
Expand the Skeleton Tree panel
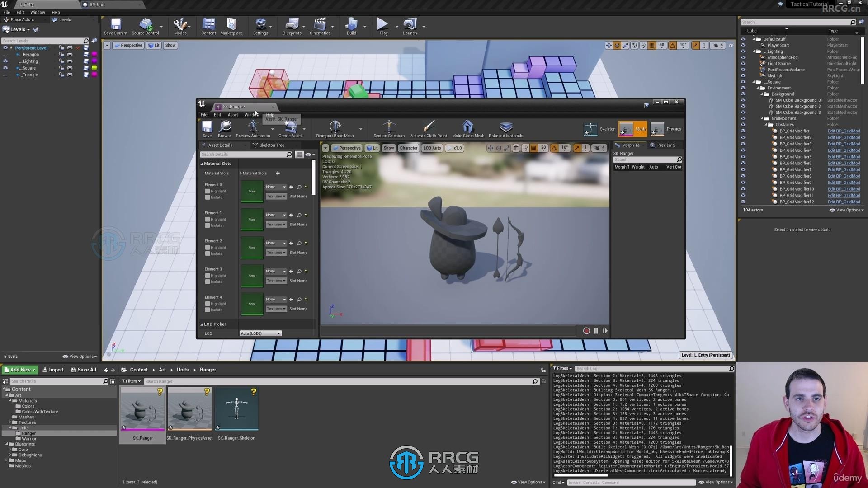(272, 145)
